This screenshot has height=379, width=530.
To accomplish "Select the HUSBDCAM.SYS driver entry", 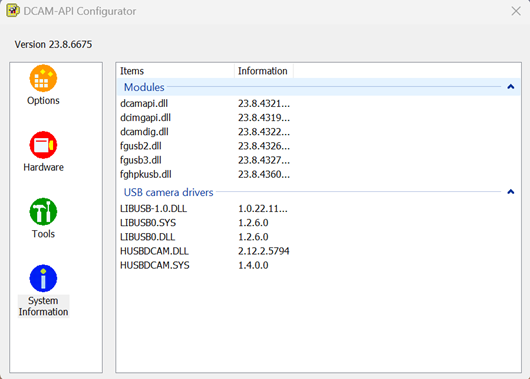I will [318, 265].
